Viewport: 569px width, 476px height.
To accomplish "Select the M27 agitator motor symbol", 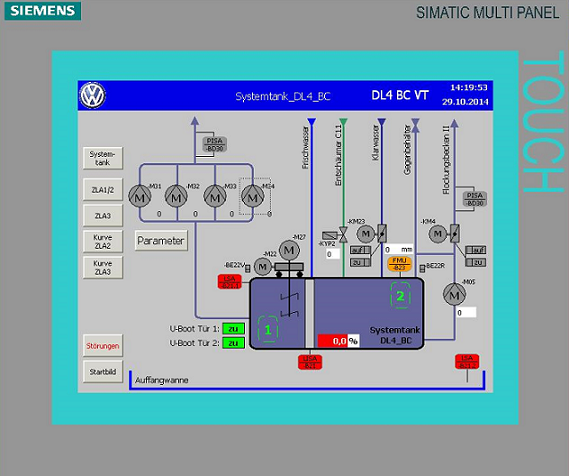I will coord(289,250).
